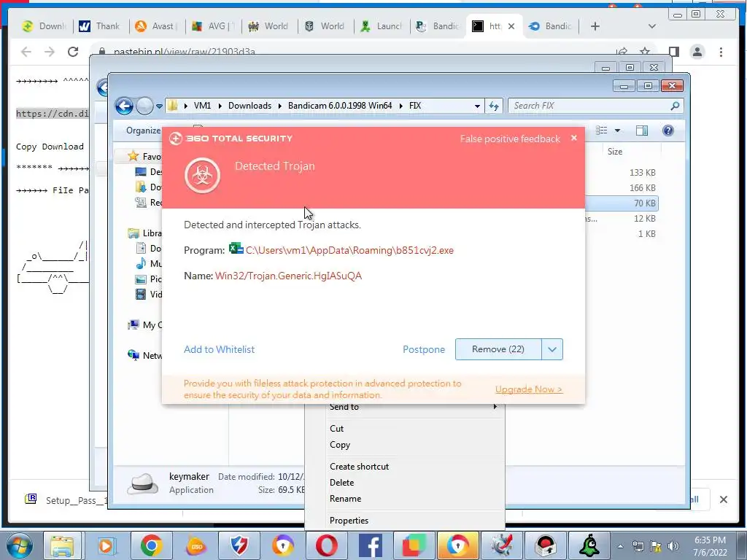Open Opera from the taskbar
The width and height of the screenshot is (747, 560).
(326, 545)
